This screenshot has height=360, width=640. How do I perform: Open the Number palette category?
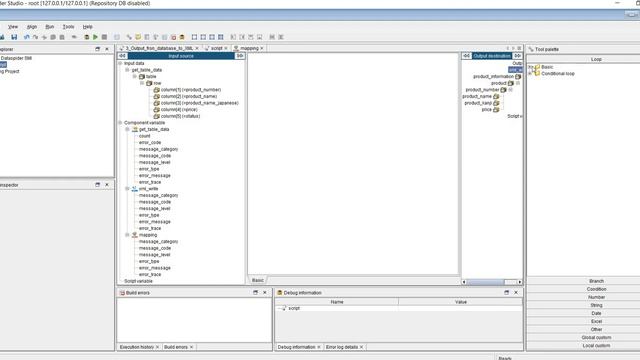(596, 297)
